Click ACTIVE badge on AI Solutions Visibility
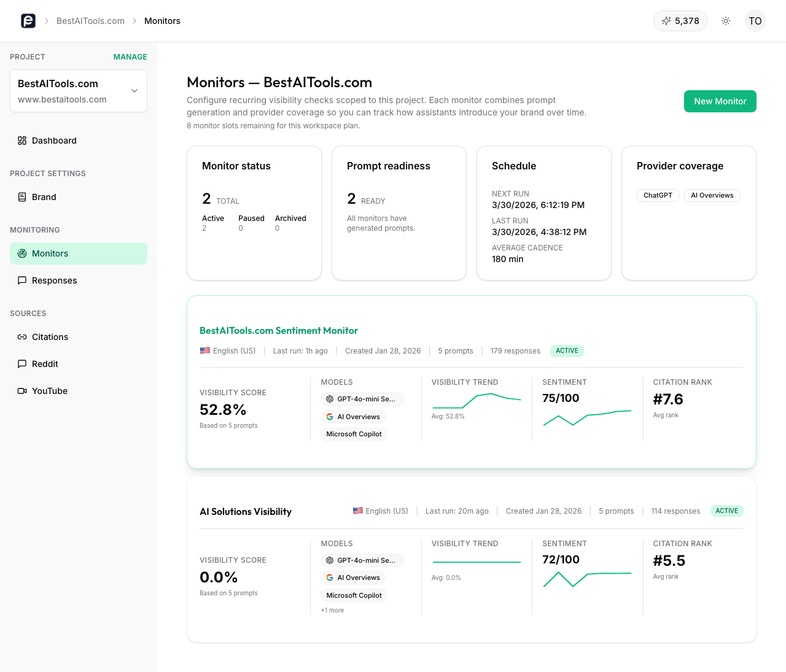This screenshot has width=786, height=672. (727, 511)
